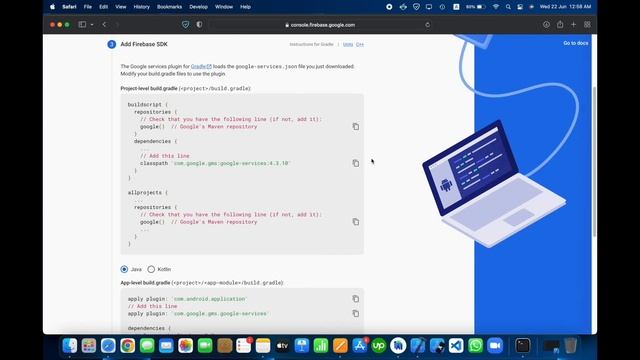
Task: Open the battery status menu
Action: 476,7
